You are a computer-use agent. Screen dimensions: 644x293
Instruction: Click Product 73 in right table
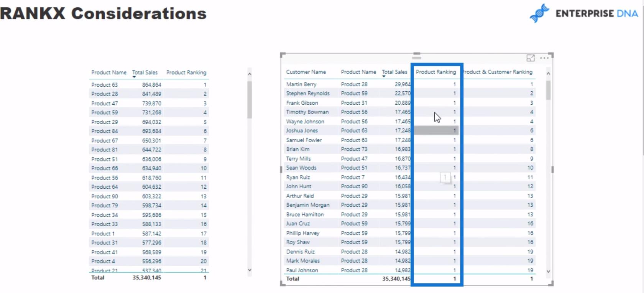(x=354, y=149)
